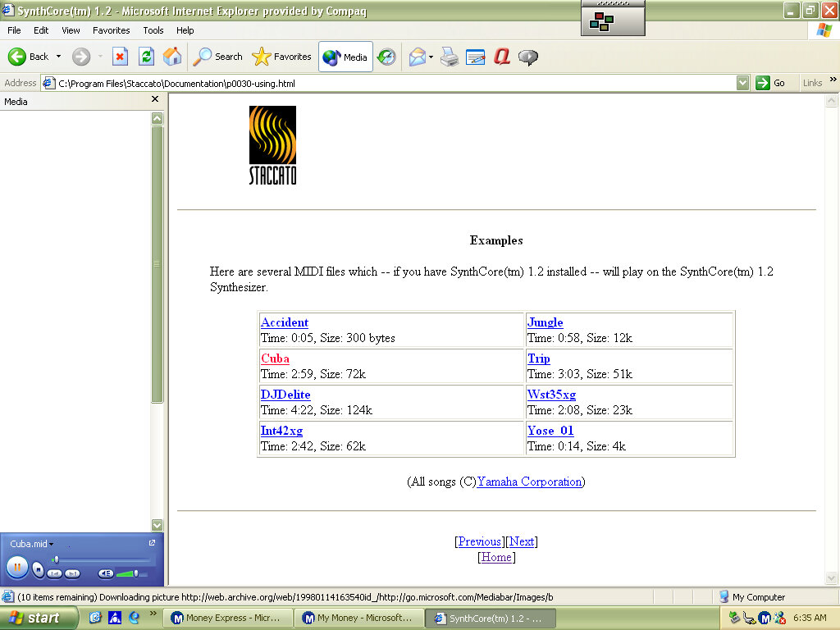Toggle the Media bar button off
Viewport: 840px width, 630px height.
pos(345,57)
